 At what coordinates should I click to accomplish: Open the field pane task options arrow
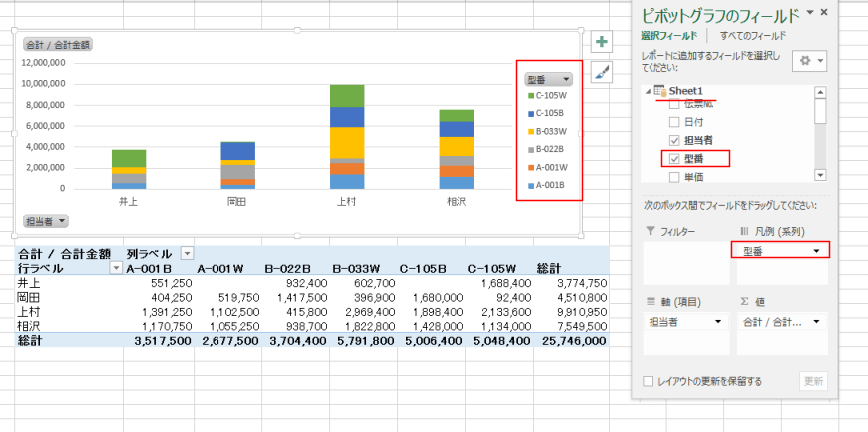coord(810,12)
